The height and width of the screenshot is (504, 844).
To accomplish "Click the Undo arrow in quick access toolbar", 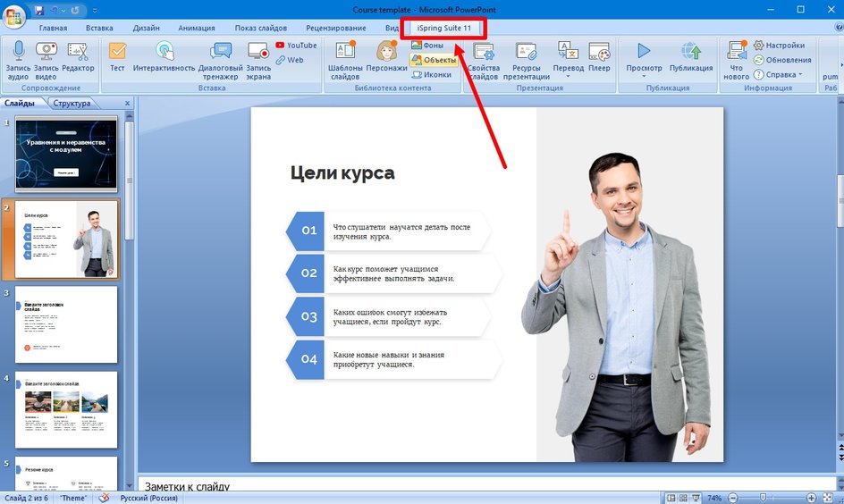I will click(54, 10).
